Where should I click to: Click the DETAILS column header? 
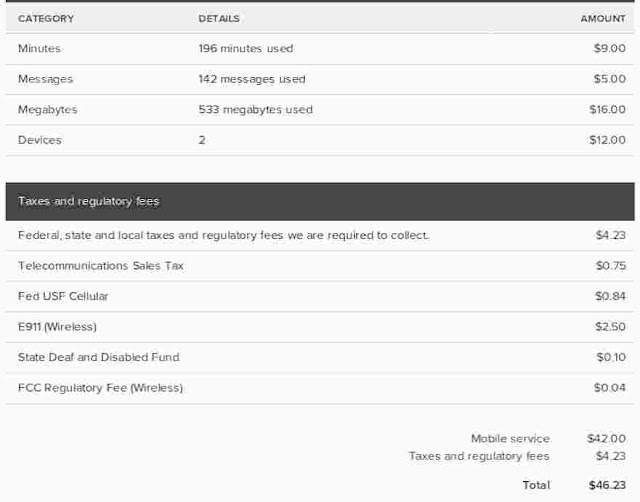tap(219, 19)
